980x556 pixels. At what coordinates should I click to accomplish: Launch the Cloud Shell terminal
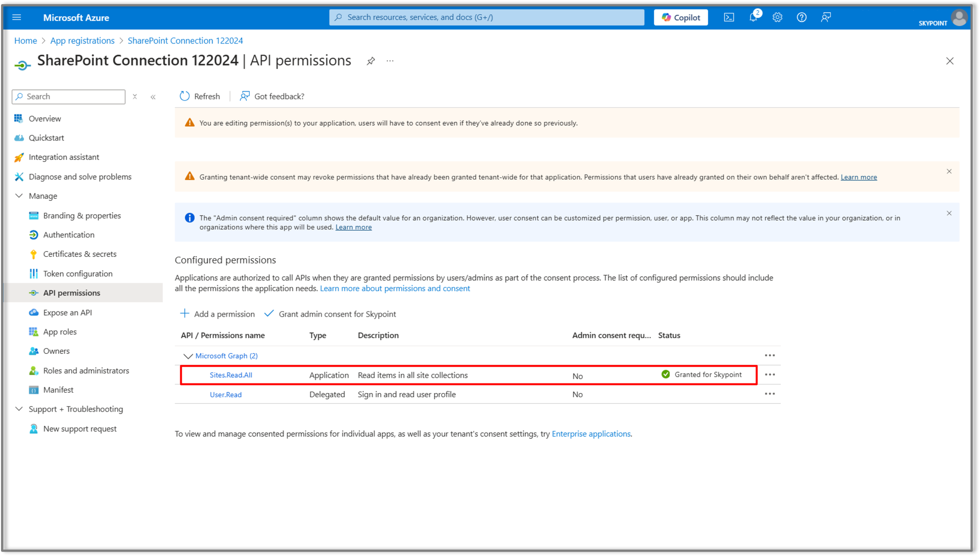pyautogui.click(x=728, y=17)
